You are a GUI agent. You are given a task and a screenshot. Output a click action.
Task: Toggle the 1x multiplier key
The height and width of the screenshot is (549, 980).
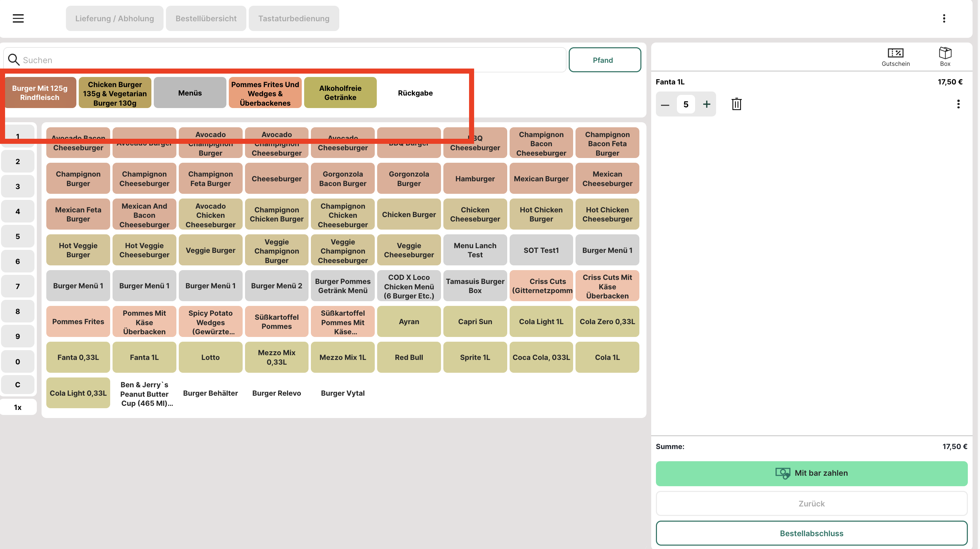coord(18,407)
